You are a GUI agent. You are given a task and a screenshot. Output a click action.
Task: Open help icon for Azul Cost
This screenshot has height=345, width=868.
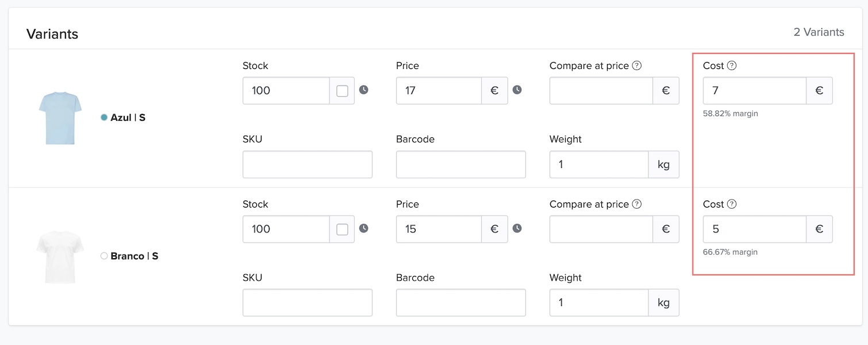coord(731,66)
